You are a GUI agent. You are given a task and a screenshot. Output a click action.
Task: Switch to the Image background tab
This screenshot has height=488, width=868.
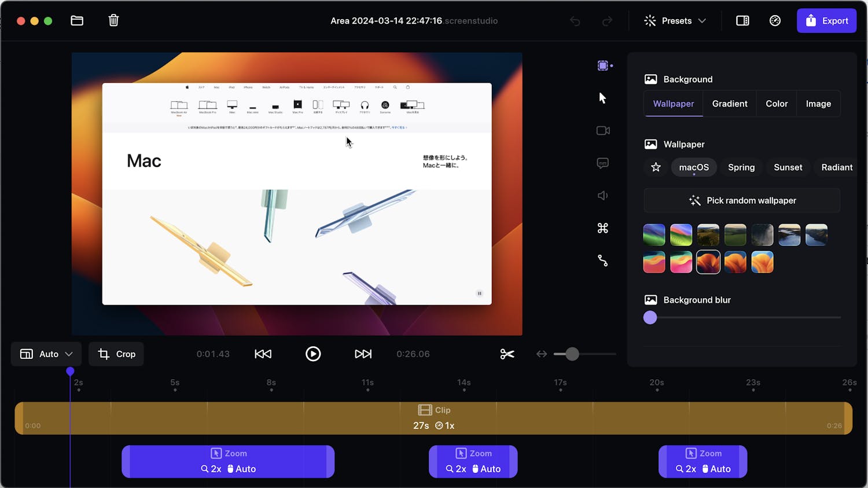(x=818, y=104)
